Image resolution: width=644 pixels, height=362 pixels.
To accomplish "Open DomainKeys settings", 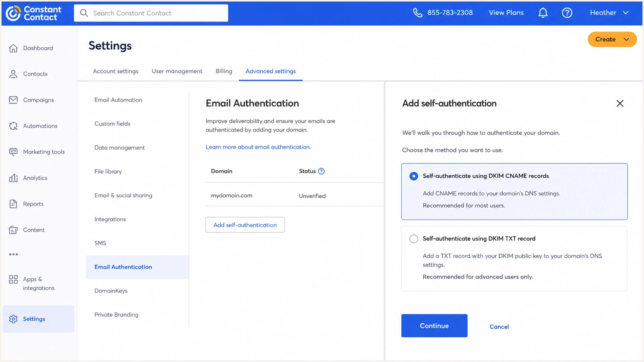I will pos(111,291).
